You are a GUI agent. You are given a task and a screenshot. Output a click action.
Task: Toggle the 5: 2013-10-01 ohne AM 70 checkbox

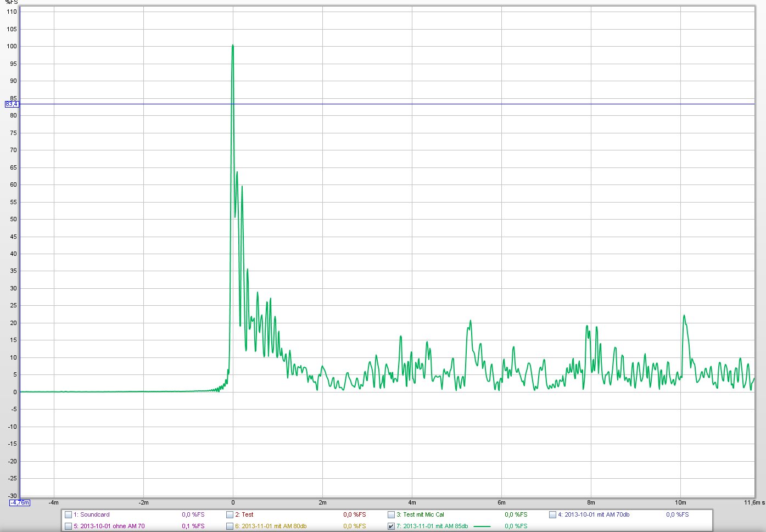click(x=69, y=527)
